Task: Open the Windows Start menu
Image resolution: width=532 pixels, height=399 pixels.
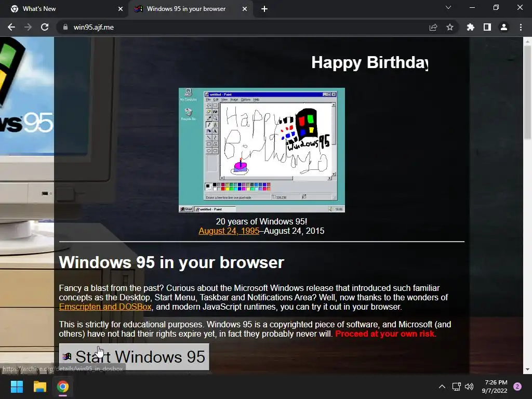Action: tap(17, 387)
